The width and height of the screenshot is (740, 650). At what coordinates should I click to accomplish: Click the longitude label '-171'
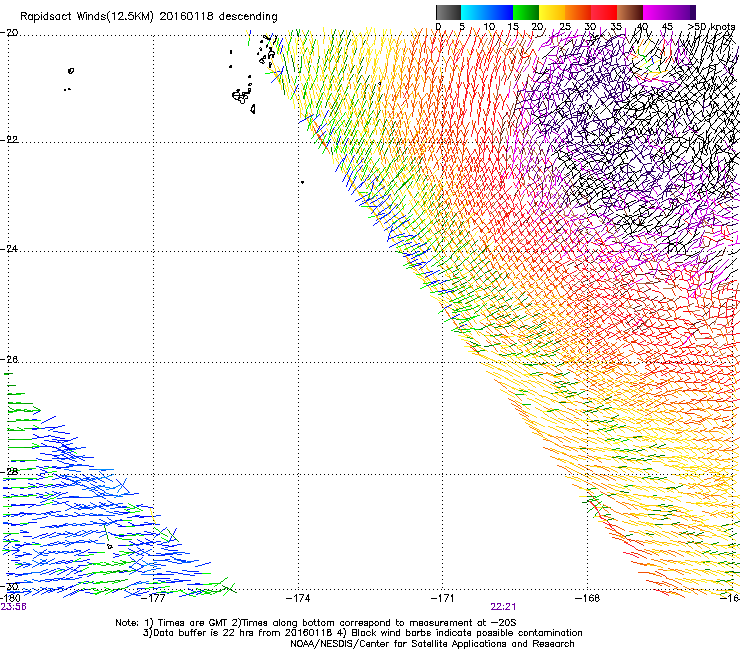pos(443,598)
